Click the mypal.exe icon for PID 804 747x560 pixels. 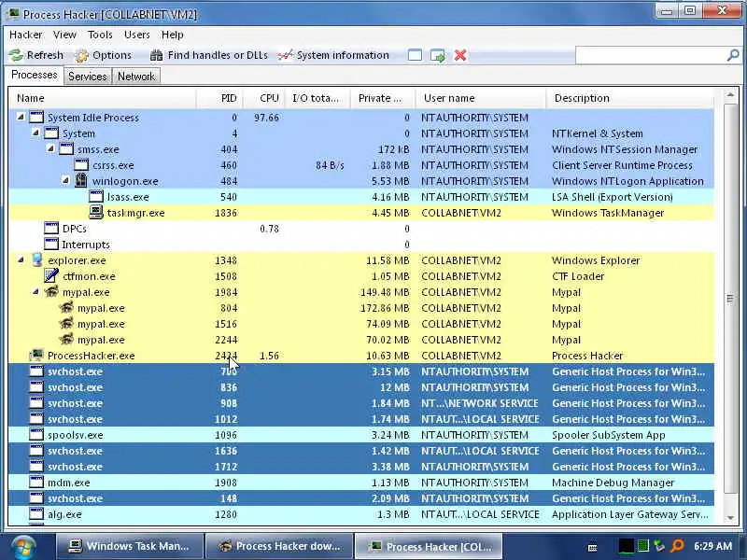66,308
